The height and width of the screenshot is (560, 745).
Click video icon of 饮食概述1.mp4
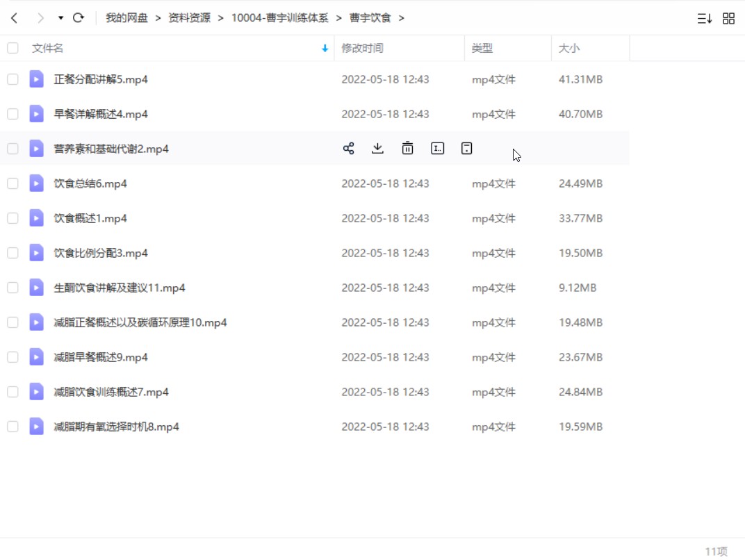coord(37,217)
